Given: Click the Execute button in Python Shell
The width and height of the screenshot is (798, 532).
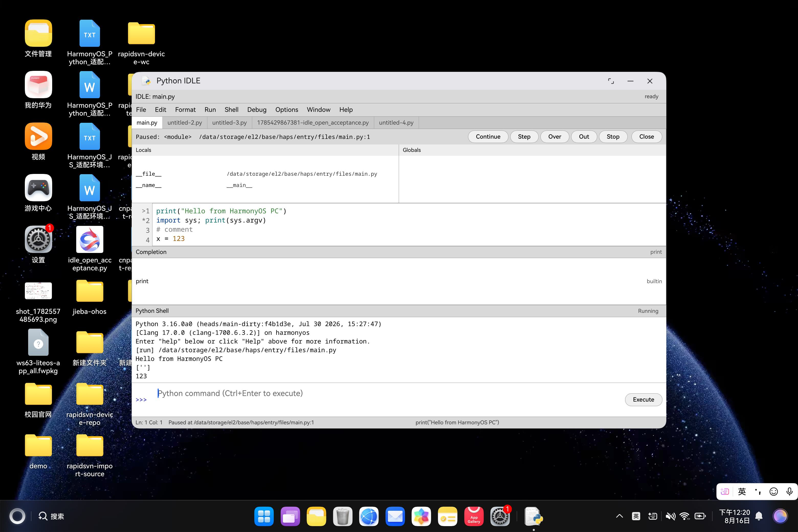Looking at the screenshot, I should click(x=643, y=399).
